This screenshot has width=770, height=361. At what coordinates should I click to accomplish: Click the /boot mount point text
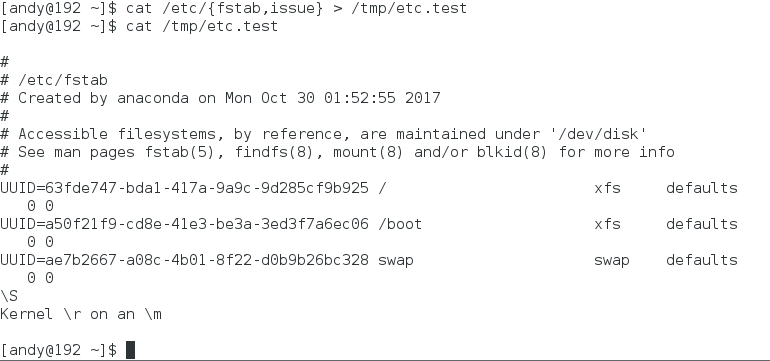pyautogui.click(x=400, y=224)
